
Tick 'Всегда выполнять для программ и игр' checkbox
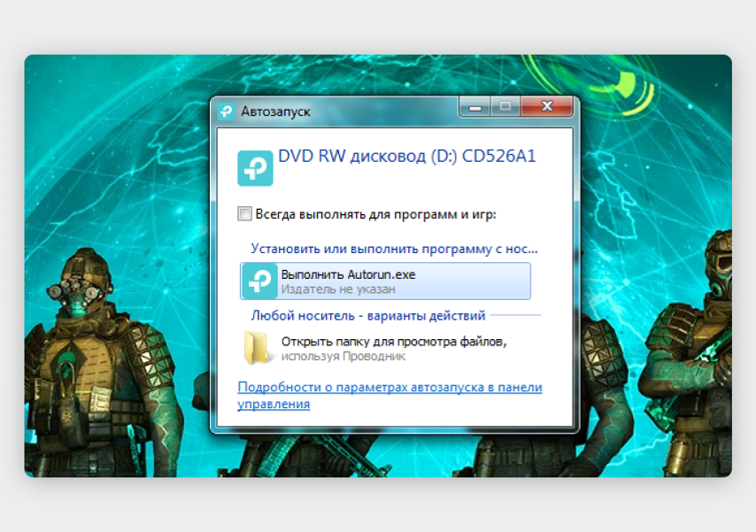coord(244,213)
